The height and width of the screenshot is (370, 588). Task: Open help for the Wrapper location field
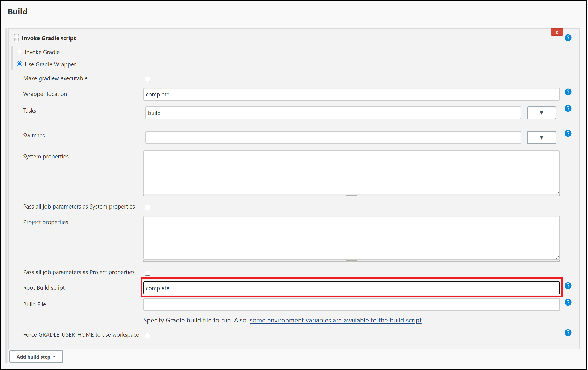tap(568, 92)
